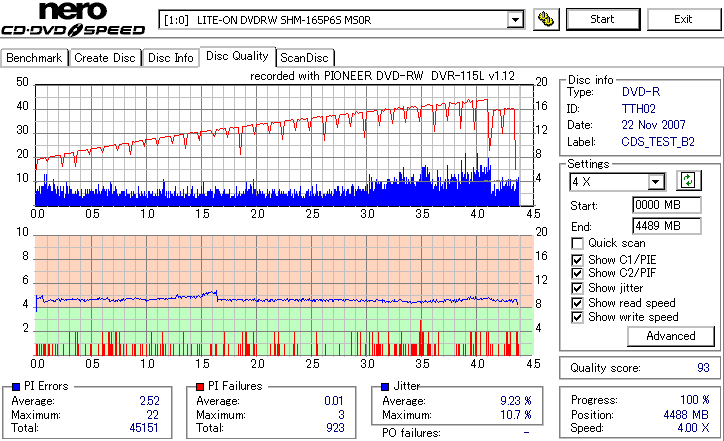
Task: Toggle Show jitter checkbox
Action: coord(577,289)
